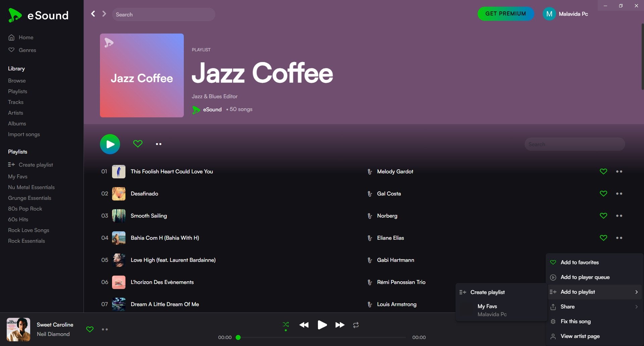Expand the Share submenu arrow
The width and height of the screenshot is (644, 346).
click(636, 307)
